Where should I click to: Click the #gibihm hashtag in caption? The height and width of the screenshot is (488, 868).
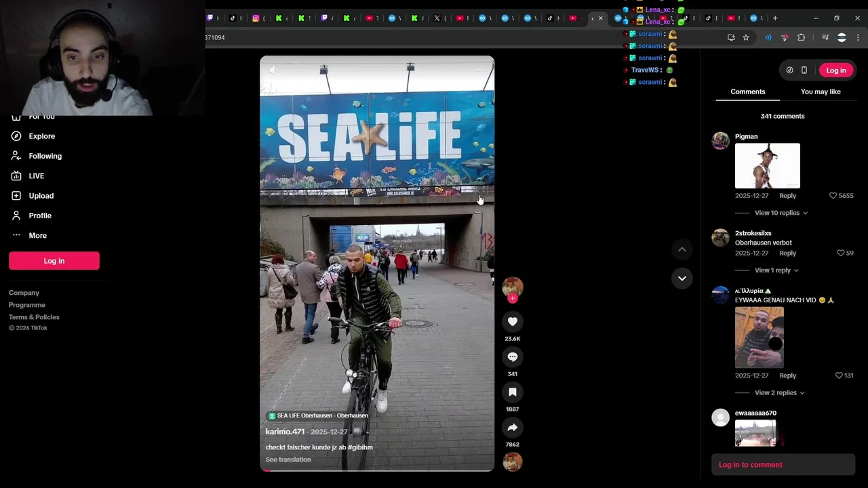(x=360, y=447)
